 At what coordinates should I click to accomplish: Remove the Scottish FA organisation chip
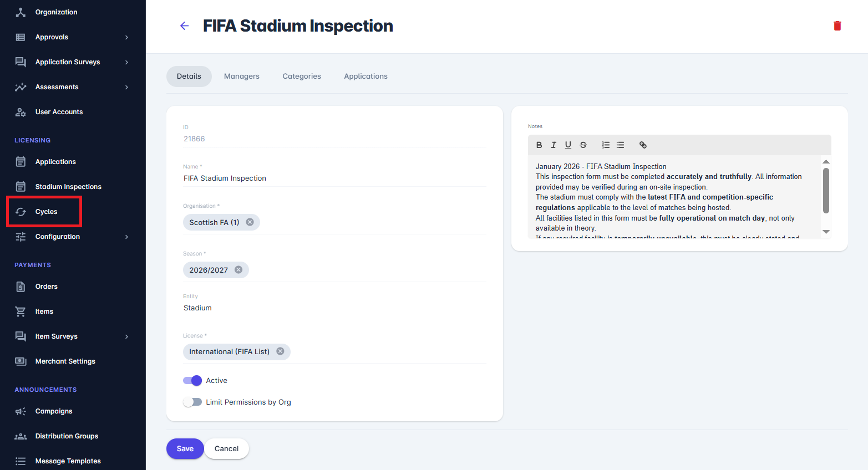[250, 222]
